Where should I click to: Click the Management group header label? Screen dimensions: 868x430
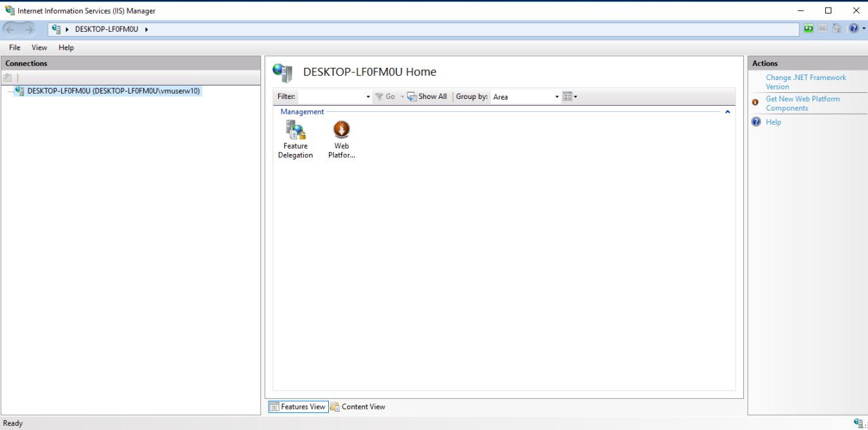tap(302, 112)
